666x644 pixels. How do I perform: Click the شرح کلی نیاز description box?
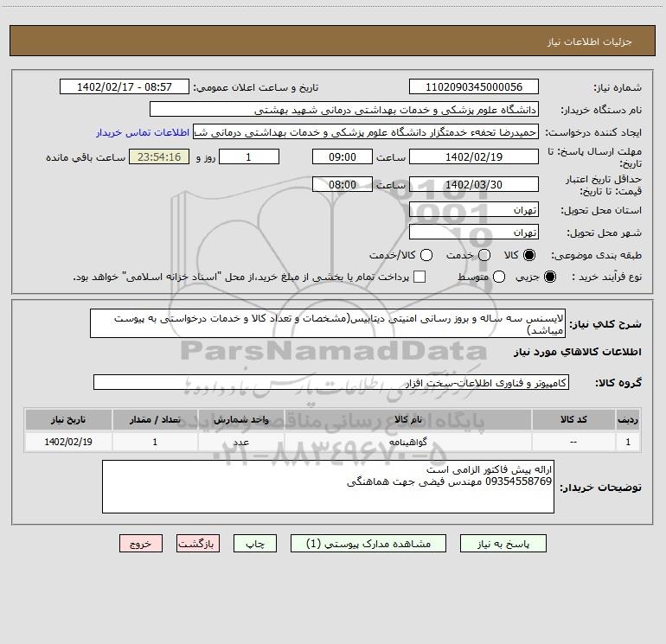coord(328,323)
